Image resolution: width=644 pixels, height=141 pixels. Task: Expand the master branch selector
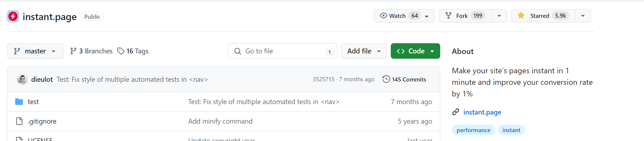[x=35, y=51]
